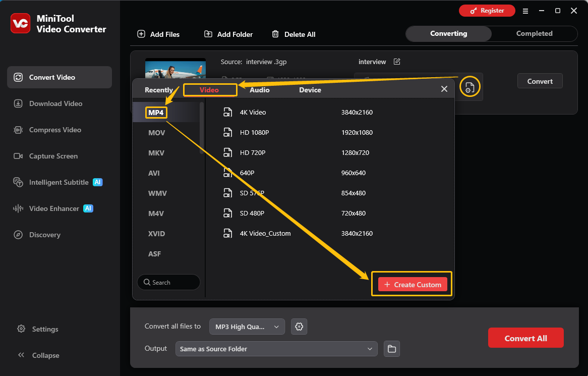Image resolution: width=588 pixels, height=376 pixels.
Task: Open Convert all files to dropdown
Action: pyautogui.click(x=247, y=327)
